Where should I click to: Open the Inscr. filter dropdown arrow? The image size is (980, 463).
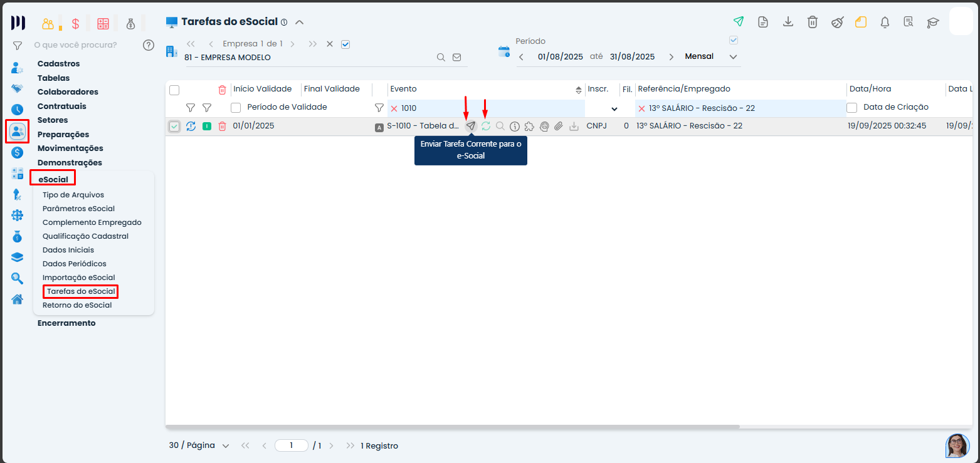(614, 108)
